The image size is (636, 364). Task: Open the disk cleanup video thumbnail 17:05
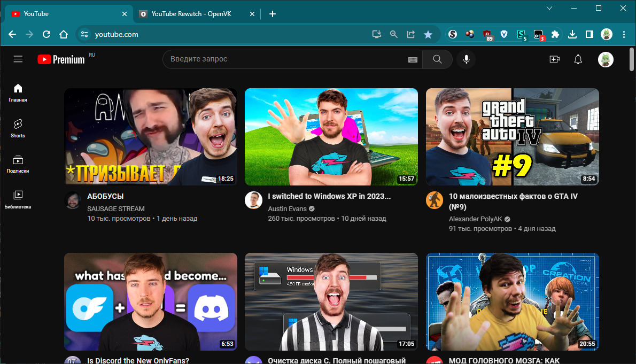tap(331, 301)
